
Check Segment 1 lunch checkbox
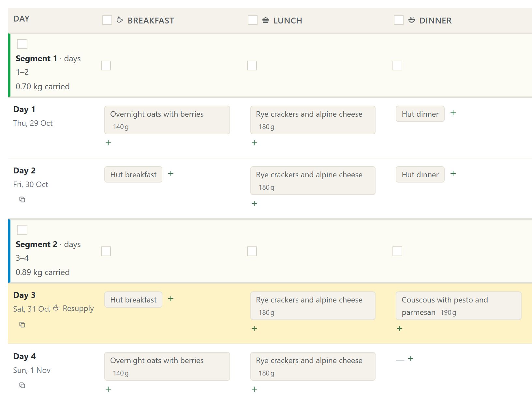tap(252, 66)
